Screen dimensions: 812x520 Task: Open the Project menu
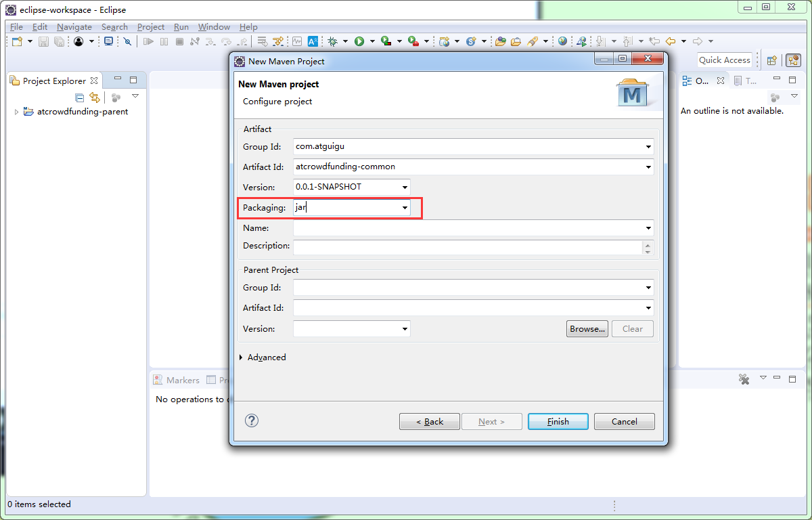pos(151,27)
